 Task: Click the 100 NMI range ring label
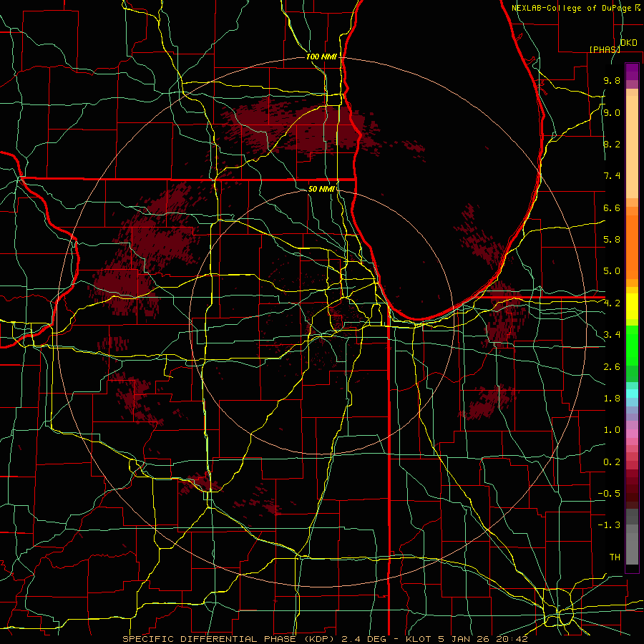(x=321, y=57)
